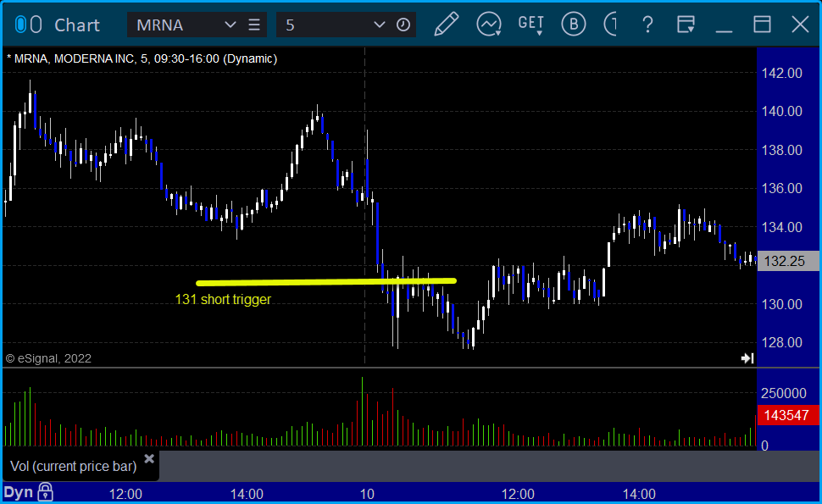
Task: Click the 142.00 price axis label
Action: pyautogui.click(x=781, y=73)
